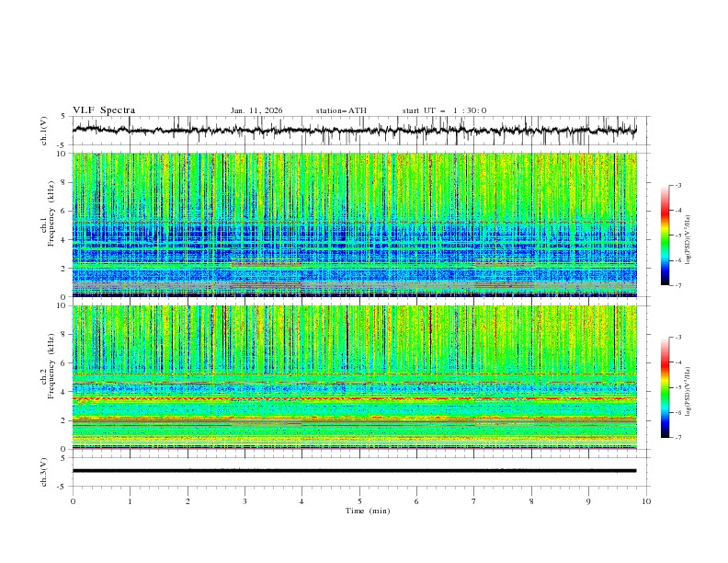Click inside the ch.2 spectrogram panel
Image resolution: width=728 pixels, height=563 pixels.
354,377
